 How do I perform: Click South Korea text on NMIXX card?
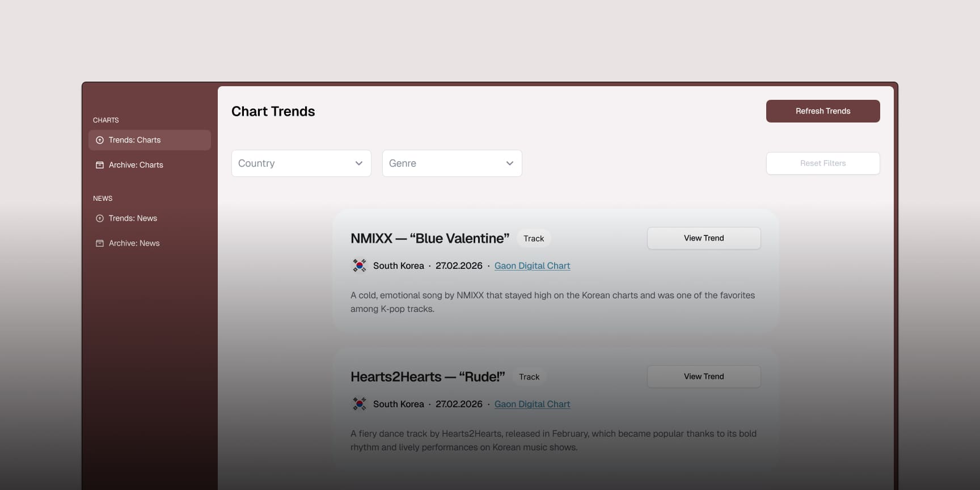[x=399, y=265]
